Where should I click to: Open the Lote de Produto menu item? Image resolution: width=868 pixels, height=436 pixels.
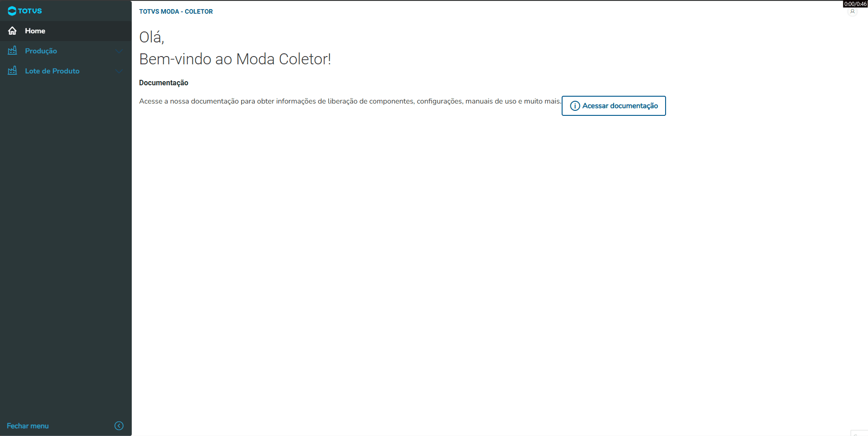(x=66, y=71)
